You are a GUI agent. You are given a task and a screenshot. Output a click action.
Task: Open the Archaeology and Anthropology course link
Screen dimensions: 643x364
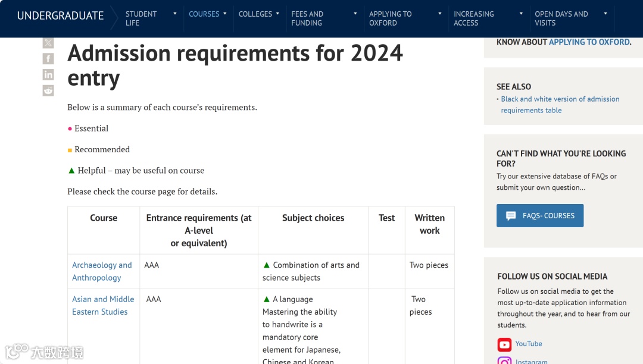click(102, 271)
